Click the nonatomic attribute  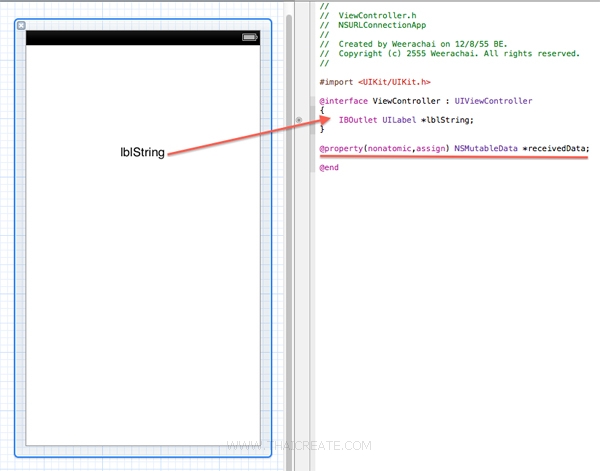point(389,148)
